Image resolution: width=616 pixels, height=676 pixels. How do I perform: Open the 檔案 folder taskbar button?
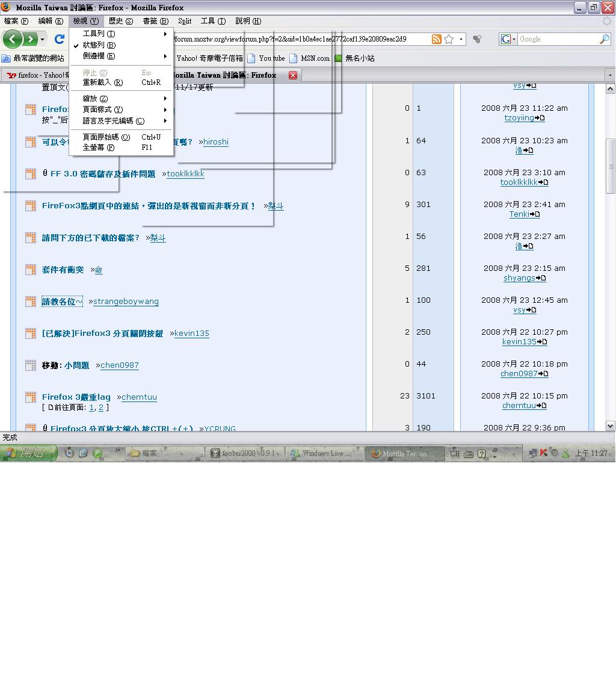pyautogui.click(x=165, y=453)
